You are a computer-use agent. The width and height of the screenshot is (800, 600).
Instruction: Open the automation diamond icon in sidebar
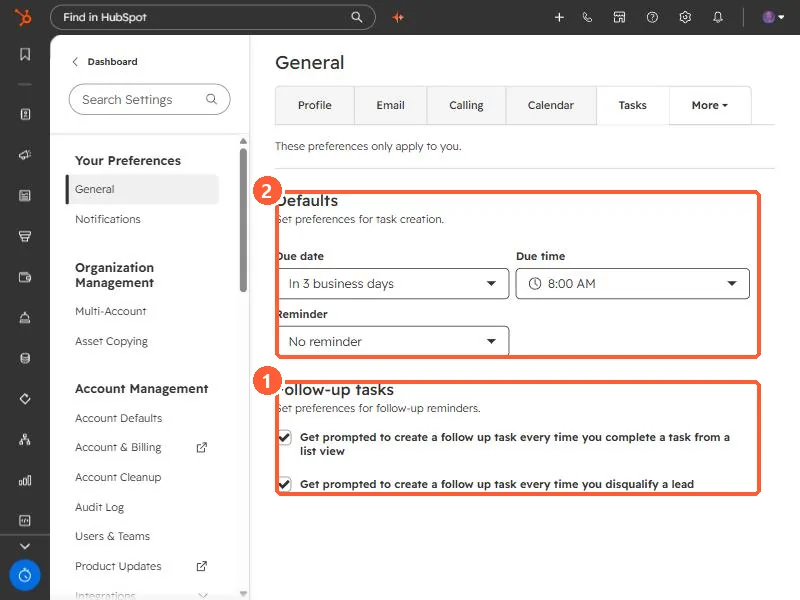24,399
